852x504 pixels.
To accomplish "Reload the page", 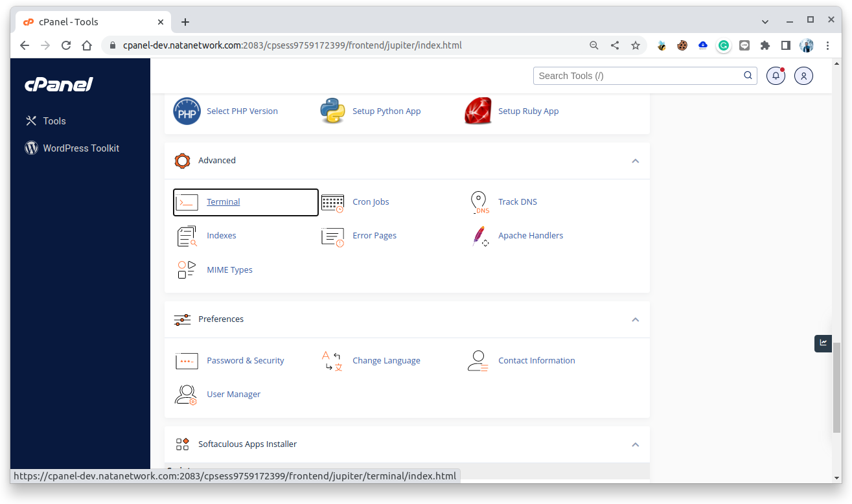I will point(65,45).
